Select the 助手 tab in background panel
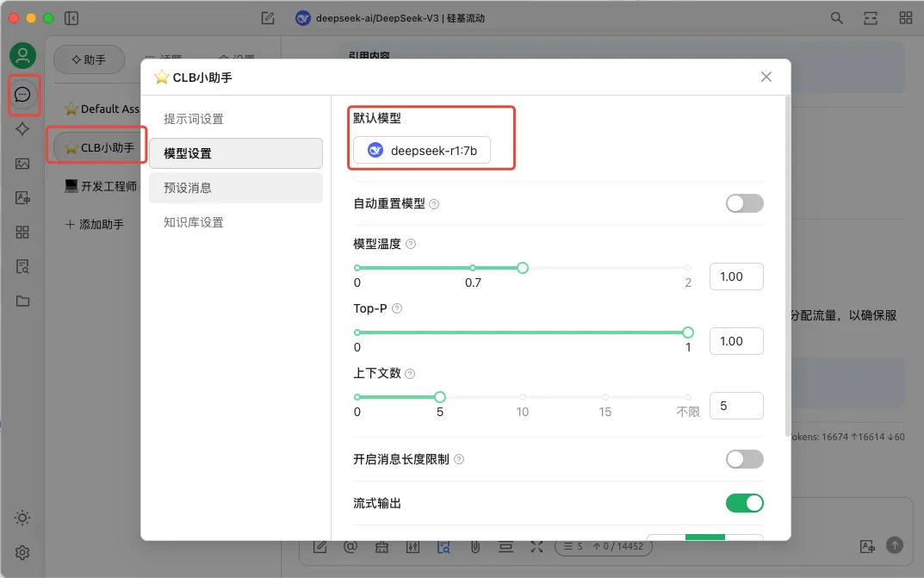This screenshot has height=578, width=924. point(89,59)
